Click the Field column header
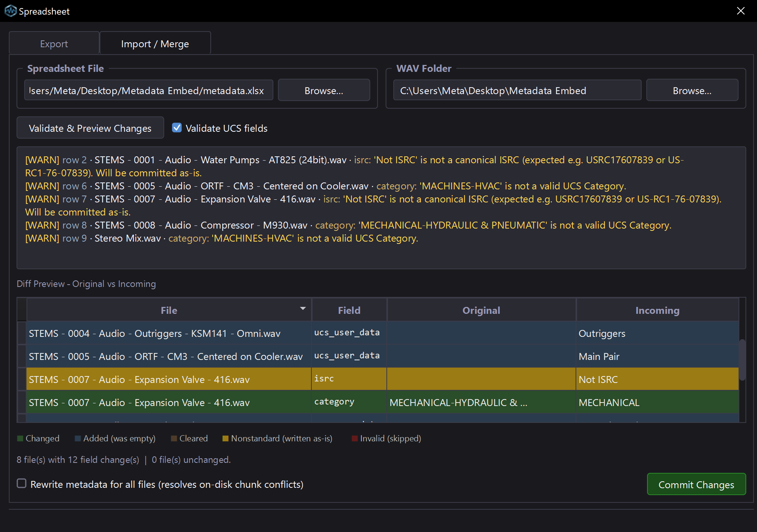 [x=349, y=310]
